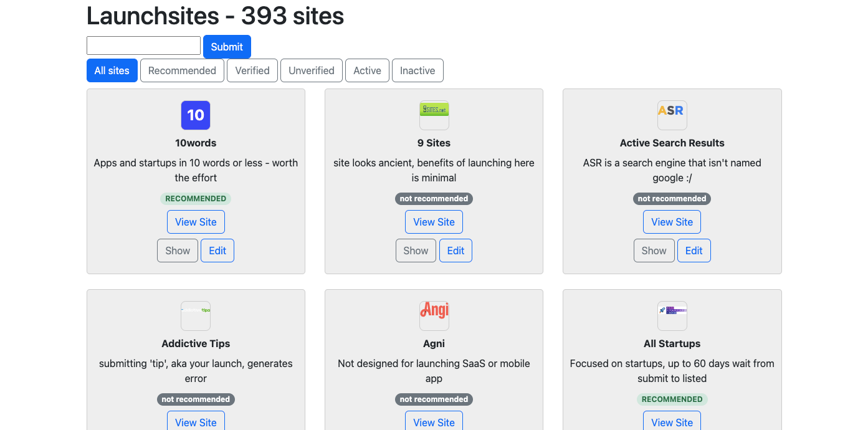Click the Launchsites - 393 sites heading
Viewport: 868px width, 430px height.
[x=215, y=16]
